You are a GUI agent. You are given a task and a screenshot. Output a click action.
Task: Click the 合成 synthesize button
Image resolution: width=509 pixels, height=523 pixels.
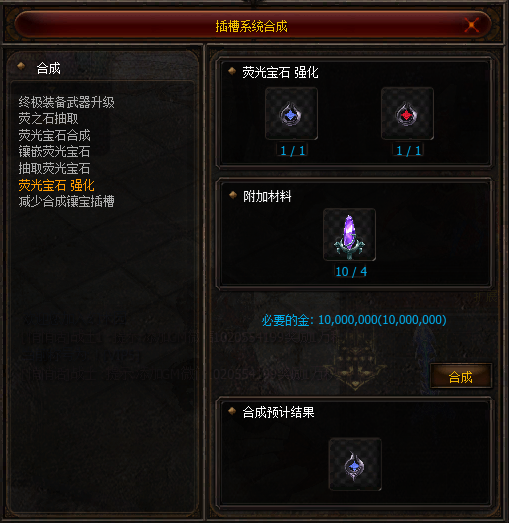(461, 376)
